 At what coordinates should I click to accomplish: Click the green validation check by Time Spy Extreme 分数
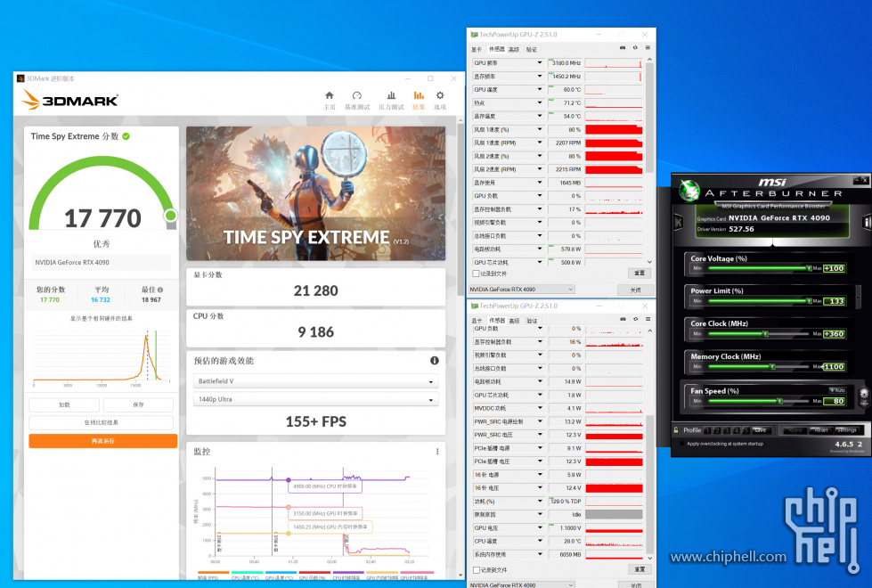(x=126, y=136)
